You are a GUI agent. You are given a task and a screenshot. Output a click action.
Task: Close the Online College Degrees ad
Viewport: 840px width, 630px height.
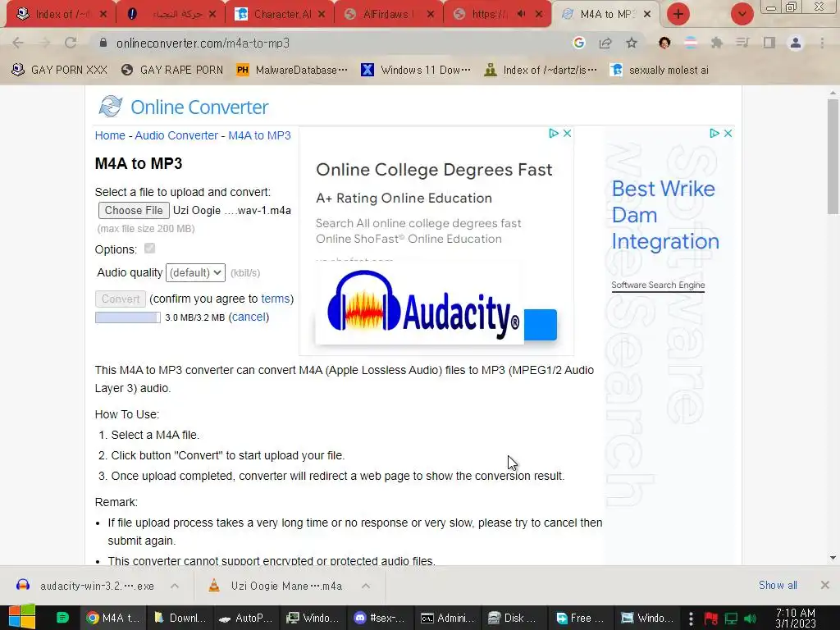tap(568, 133)
